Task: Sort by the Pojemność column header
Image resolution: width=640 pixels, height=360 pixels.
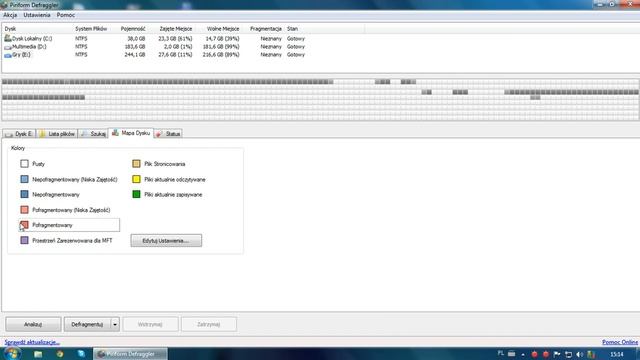Action: tap(133, 29)
